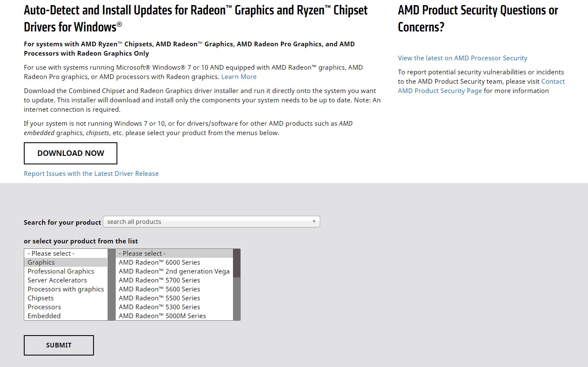Open the Learn More link
The width and height of the screenshot is (588, 367).
pos(239,77)
